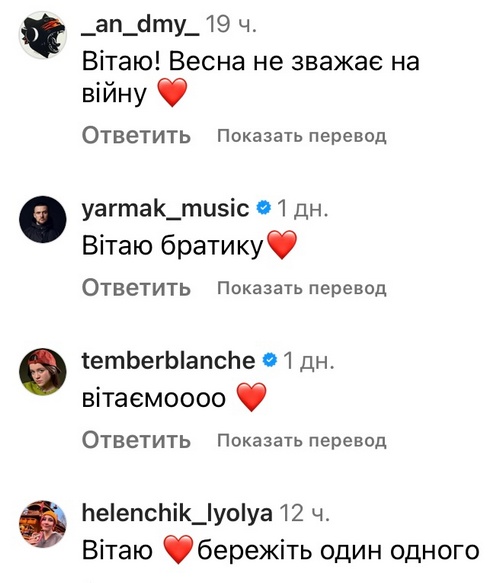Reply to the _an_dmy_ comment via Ответить
Image resolution: width=500 pixels, height=583 pixels.
tap(136, 135)
